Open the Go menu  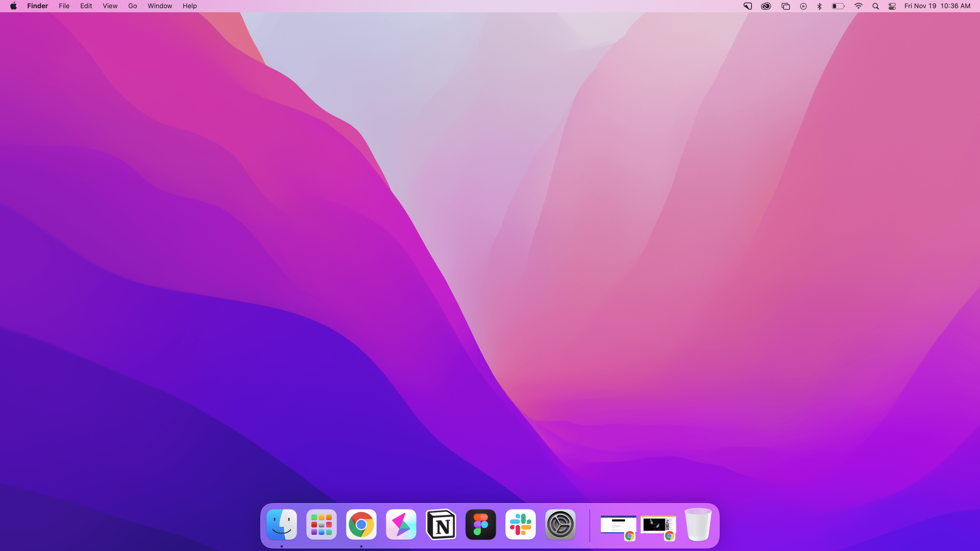pyautogui.click(x=132, y=6)
